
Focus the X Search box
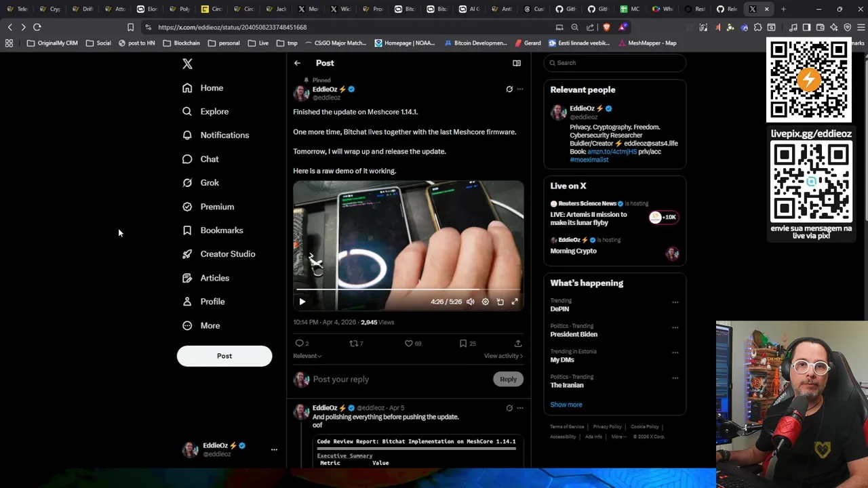[614, 63]
